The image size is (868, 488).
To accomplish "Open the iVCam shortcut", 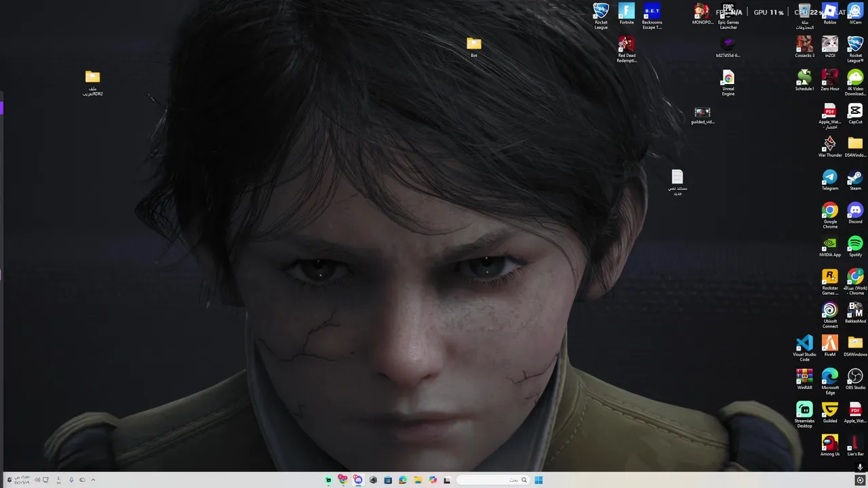I will pyautogui.click(x=855, y=14).
